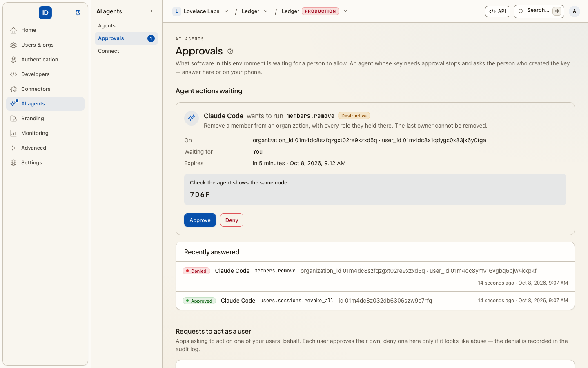Open the API panel button
Screen dimensions: 588x368
[497, 11]
